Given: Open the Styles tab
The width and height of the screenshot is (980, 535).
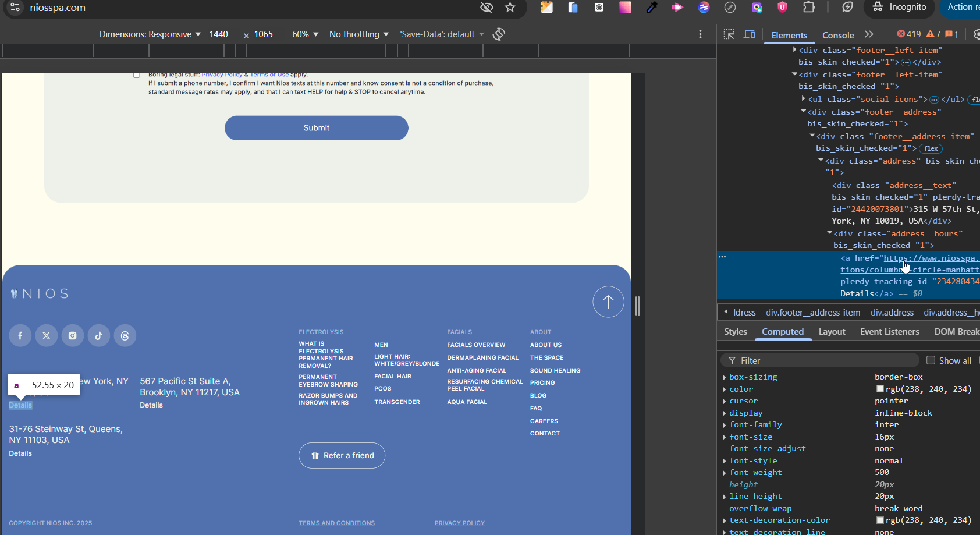Looking at the screenshot, I should click(736, 332).
